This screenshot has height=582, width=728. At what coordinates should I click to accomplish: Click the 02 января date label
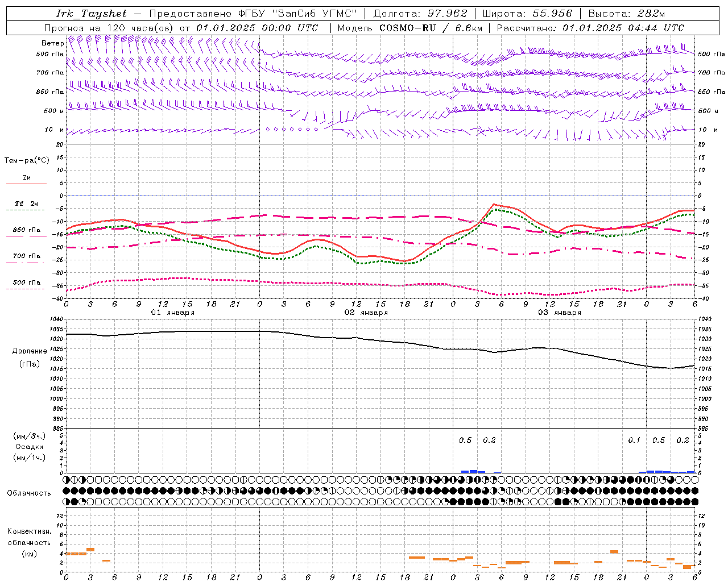(x=366, y=313)
